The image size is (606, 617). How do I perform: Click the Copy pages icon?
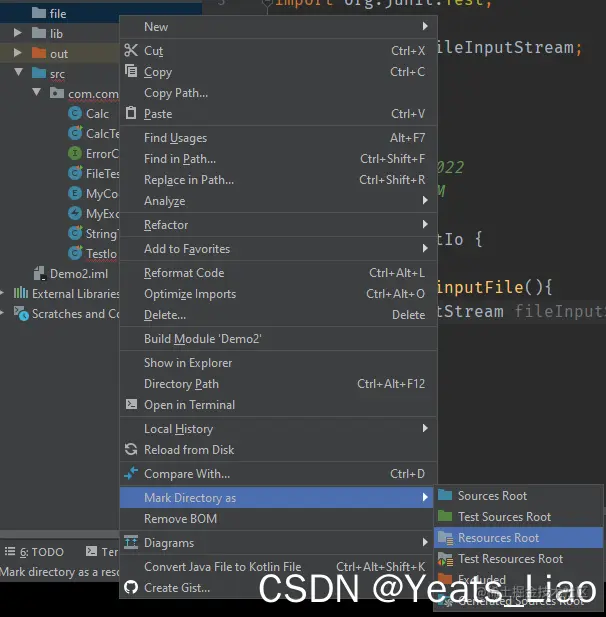131,71
